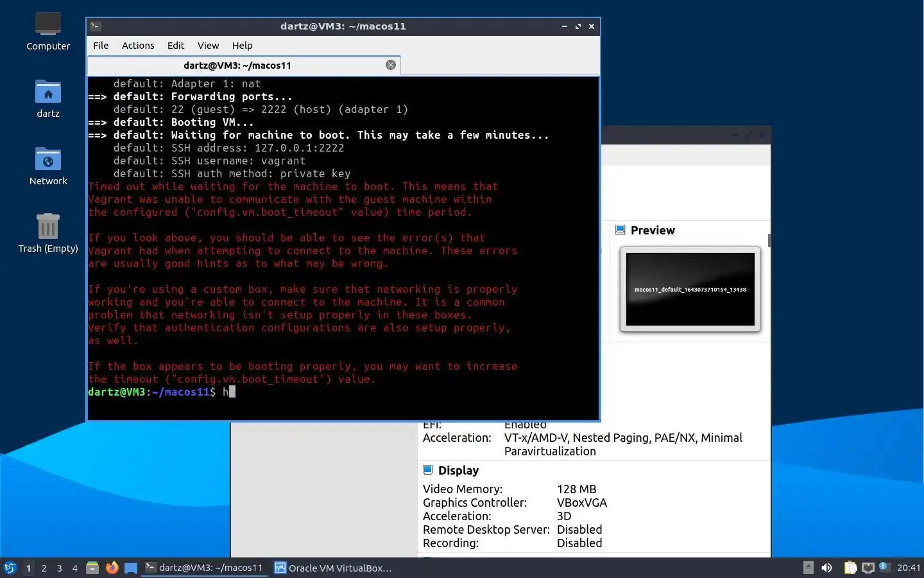This screenshot has width=924, height=578.
Task: Open the Edit menu in terminal
Action: (x=176, y=46)
